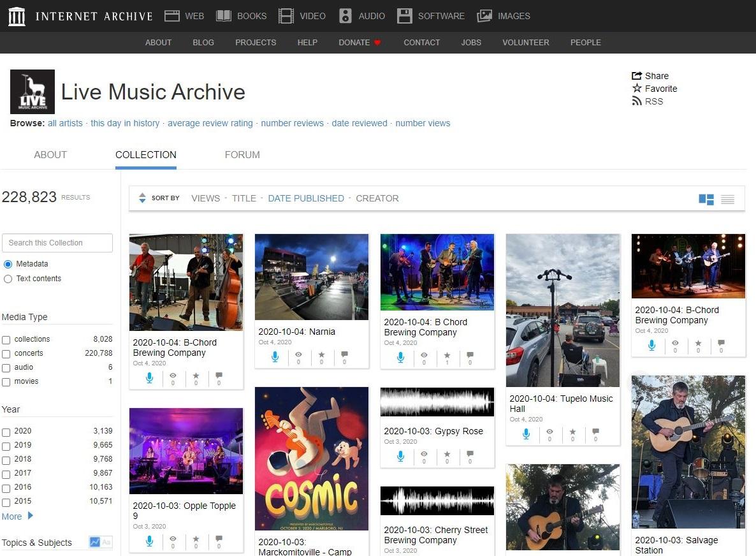Click eye icon on Opple Topple 9 card
This screenshot has height=556, width=756.
point(173,539)
